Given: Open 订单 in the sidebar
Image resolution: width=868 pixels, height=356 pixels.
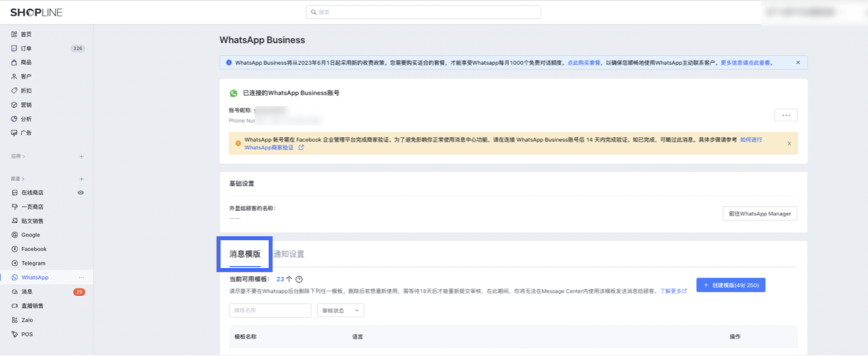Looking at the screenshot, I should (x=26, y=48).
